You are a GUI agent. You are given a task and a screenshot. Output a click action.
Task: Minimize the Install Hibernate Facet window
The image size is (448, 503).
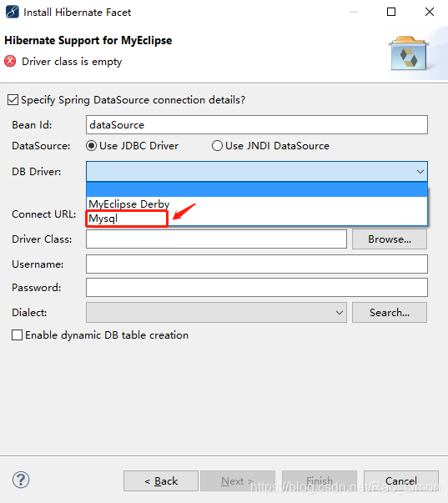click(354, 12)
